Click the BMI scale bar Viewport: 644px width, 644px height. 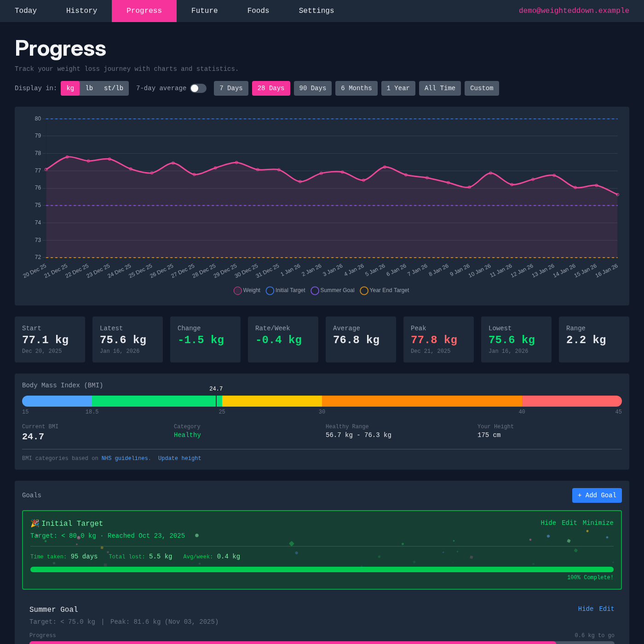(322, 401)
